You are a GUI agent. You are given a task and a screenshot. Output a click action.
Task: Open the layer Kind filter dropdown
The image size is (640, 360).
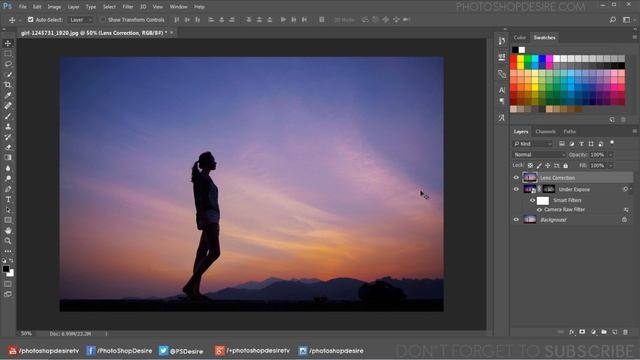point(533,144)
